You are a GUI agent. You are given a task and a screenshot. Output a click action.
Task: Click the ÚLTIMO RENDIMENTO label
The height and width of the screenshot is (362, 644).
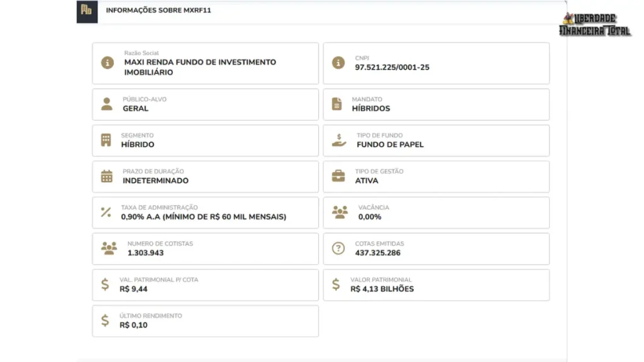click(151, 315)
